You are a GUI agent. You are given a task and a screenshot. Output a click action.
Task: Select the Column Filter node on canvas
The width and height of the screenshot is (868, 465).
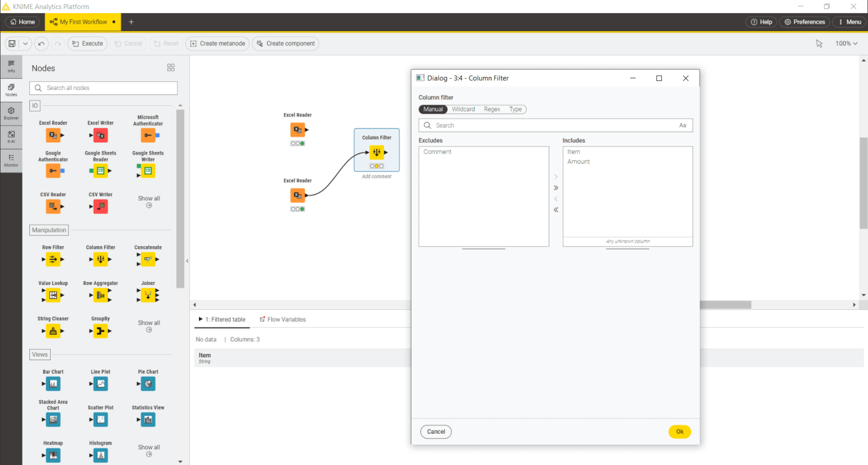(377, 152)
